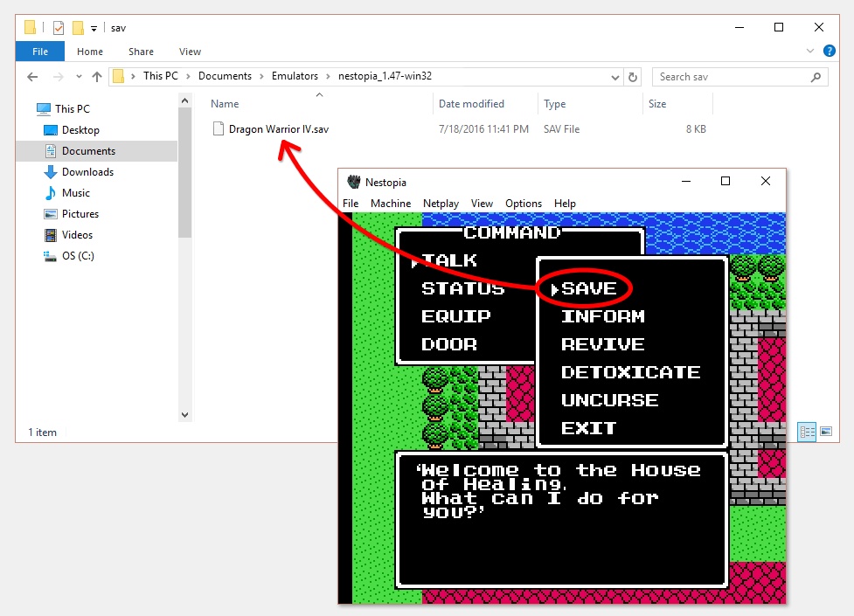Click the Back arrow in Explorer
Image resolution: width=854 pixels, height=616 pixels.
(32, 77)
